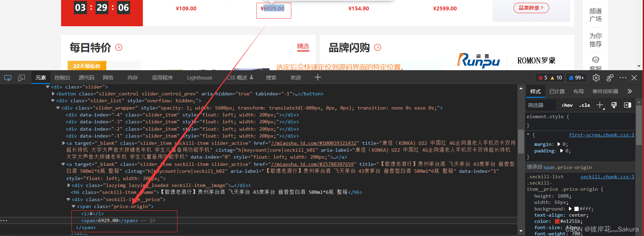Click the 客服 customer service icon

595,60
